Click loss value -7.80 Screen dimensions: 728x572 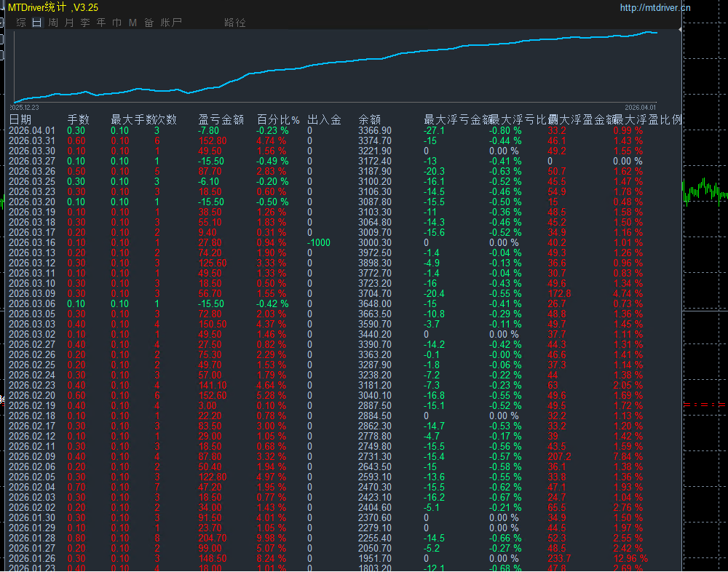tap(208, 131)
